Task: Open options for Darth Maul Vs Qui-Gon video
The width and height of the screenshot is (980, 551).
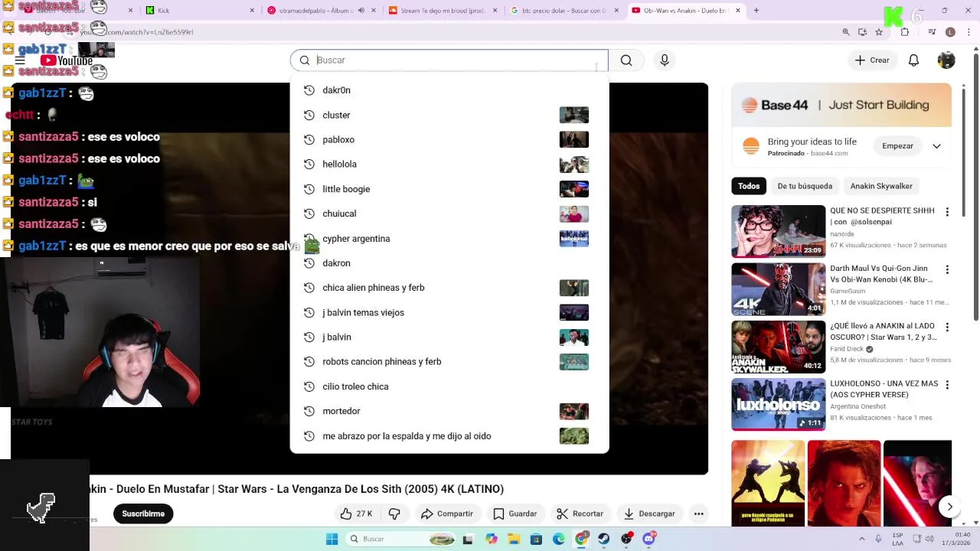Action: pyautogui.click(x=947, y=270)
